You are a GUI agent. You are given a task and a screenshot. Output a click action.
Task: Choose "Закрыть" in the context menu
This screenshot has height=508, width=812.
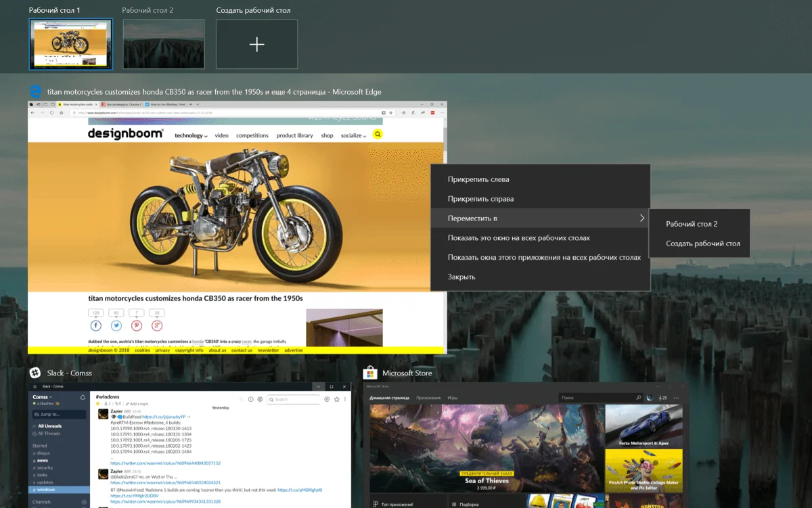[461, 277]
